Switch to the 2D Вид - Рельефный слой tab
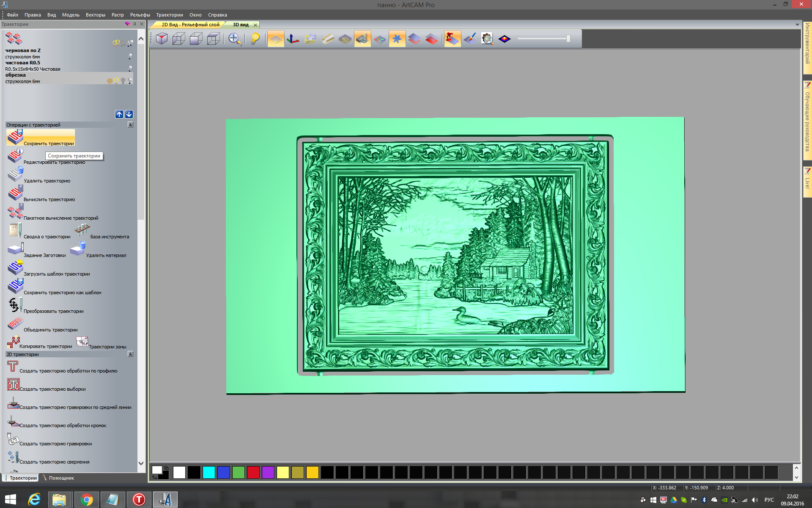The width and height of the screenshot is (812, 508). pyautogui.click(x=190, y=25)
